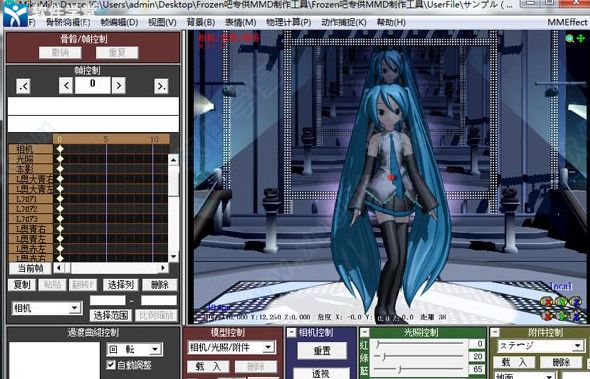Open the 动作捕捉(K) menu
The width and height of the screenshot is (590, 379).
344,22
